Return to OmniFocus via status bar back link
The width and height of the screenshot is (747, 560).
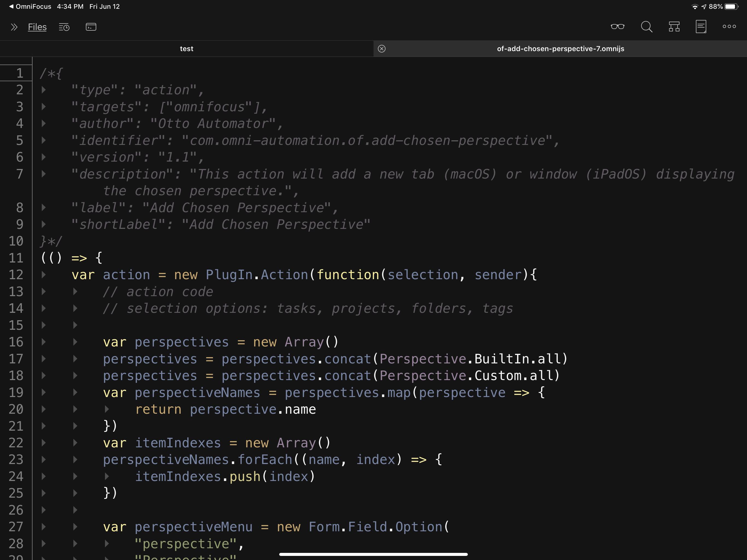30,6
